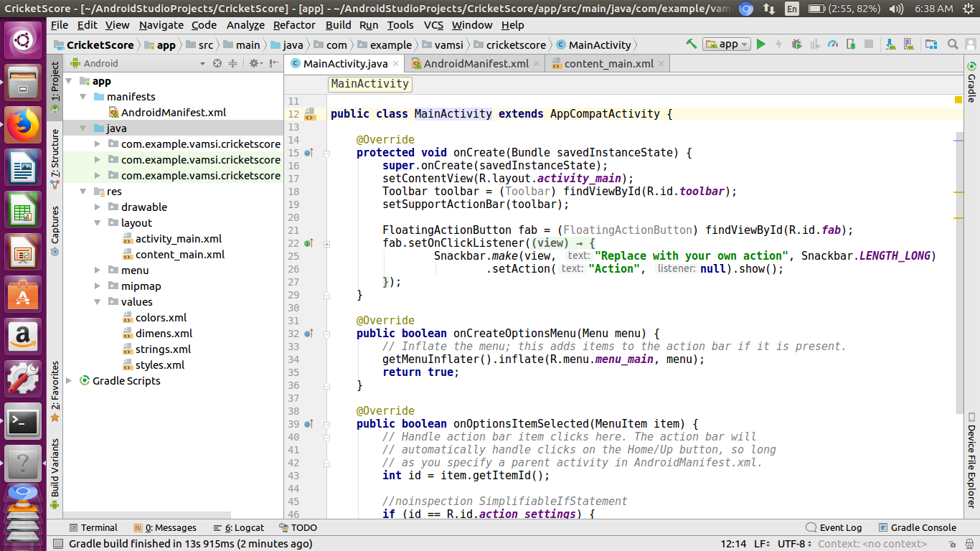
Task: Open the Build menu
Action: 338,24
